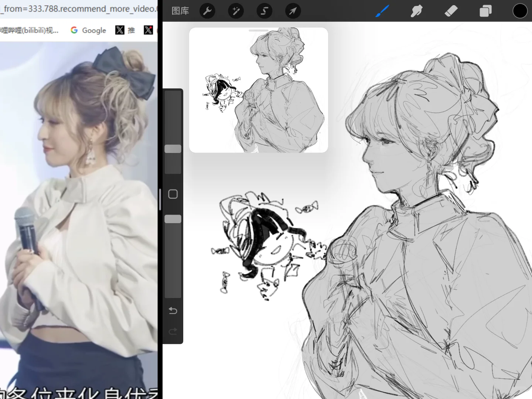
Task: Click the brush size slider handle
Action: [x=173, y=149]
